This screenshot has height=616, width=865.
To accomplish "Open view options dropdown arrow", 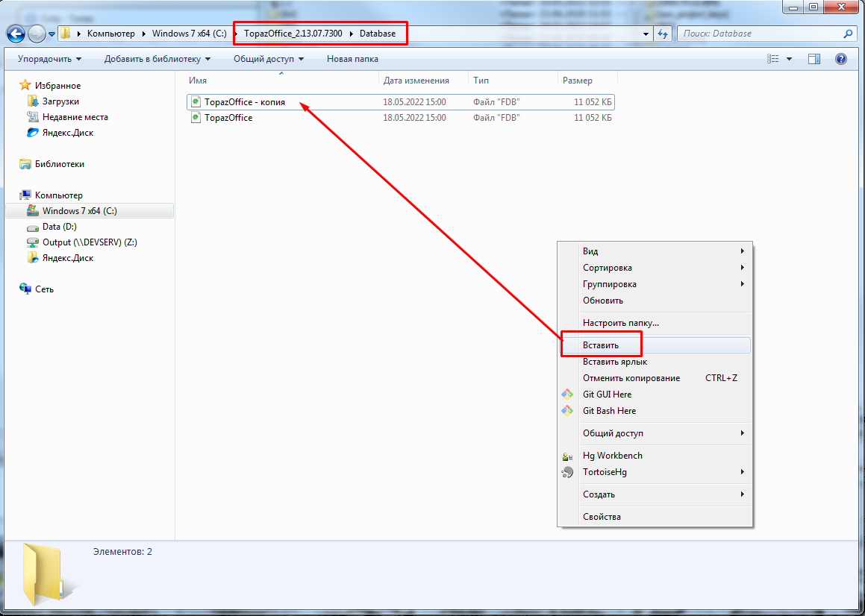I will 789,59.
